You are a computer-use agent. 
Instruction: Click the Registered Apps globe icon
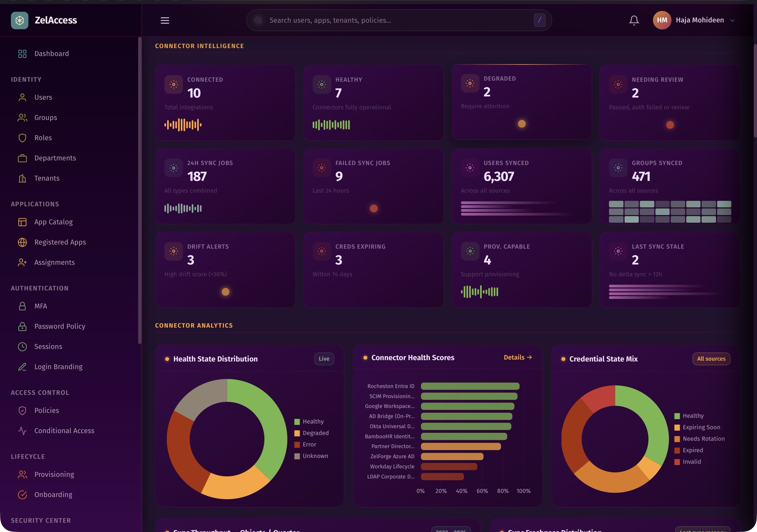pos(22,242)
